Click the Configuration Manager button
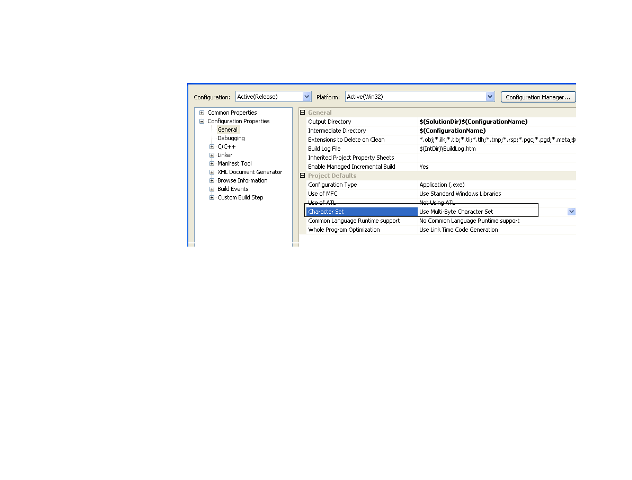The height and width of the screenshot is (480, 632). click(x=538, y=97)
